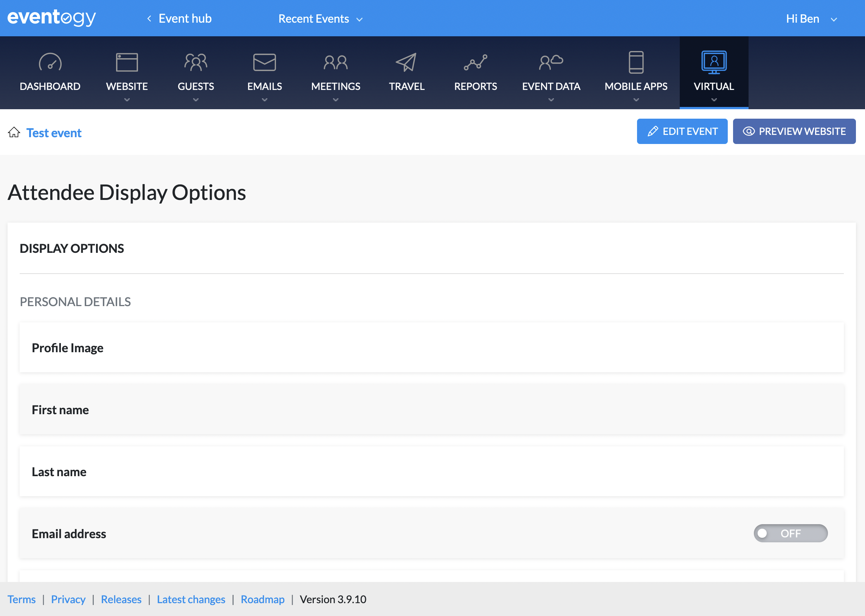Image resolution: width=865 pixels, height=616 pixels.
Task: Enable the Email address display toggle
Action: (x=790, y=533)
